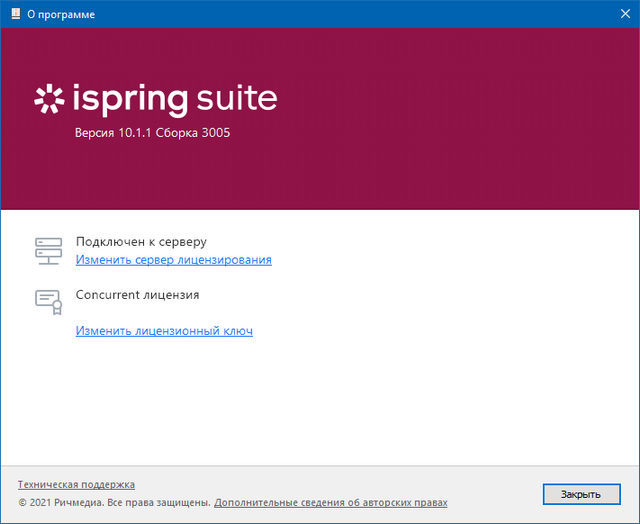Click the small app icon in title bar
This screenshot has height=524, width=640.
click(x=14, y=13)
